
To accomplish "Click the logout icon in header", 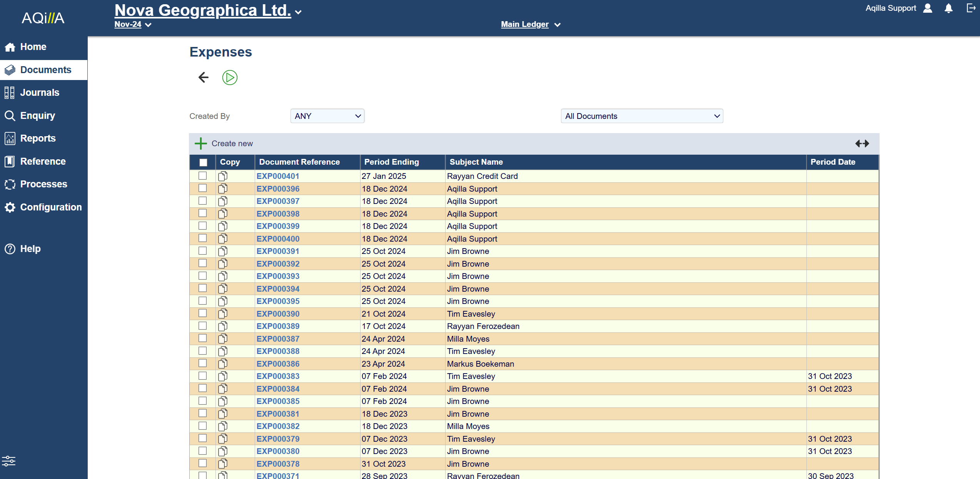I will pyautogui.click(x=971, y=8).
